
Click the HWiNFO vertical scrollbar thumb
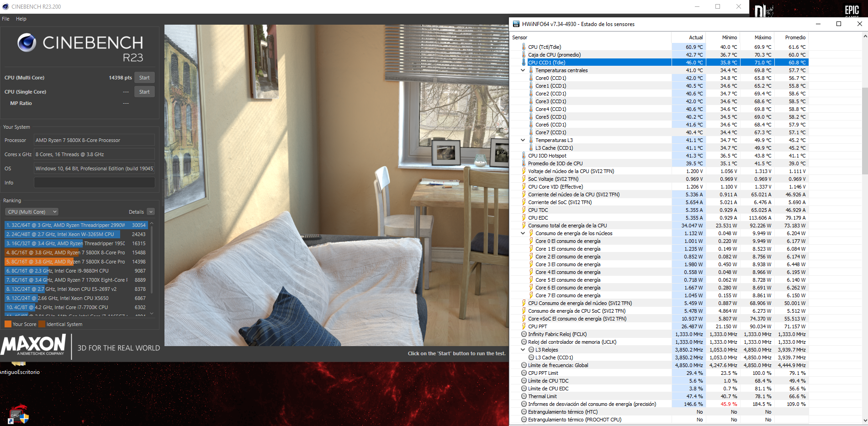point(864,131)
